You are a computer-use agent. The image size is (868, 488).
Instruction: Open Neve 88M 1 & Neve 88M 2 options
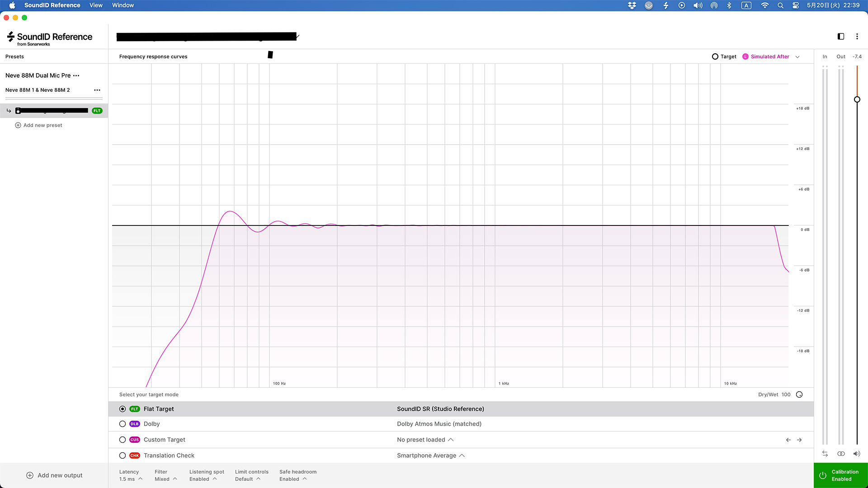click(97, 90)
